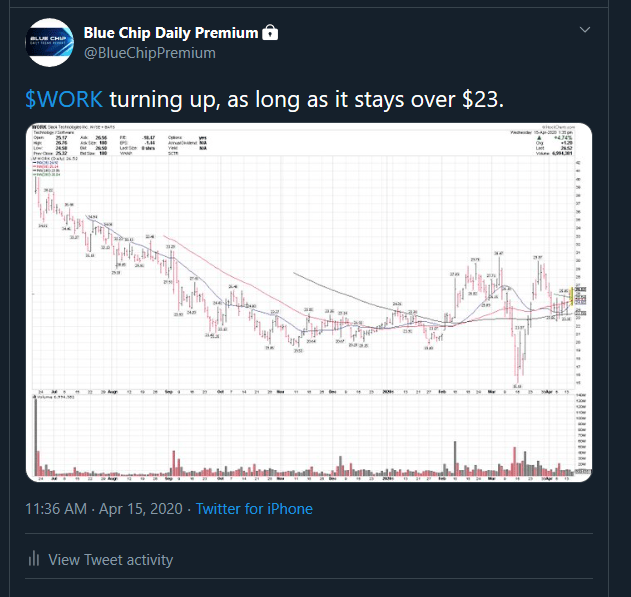
Task: Open View Tweet activity text
Action: (x=111, y=560)
